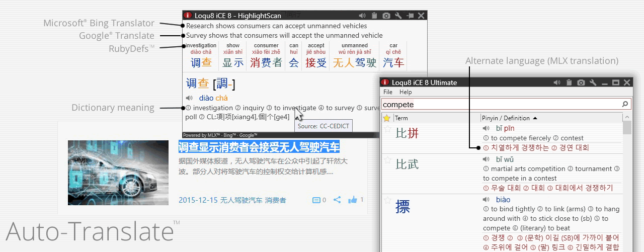Click the Bing translation sentence starting Research shows
The width and height of the screenshot is (644, 252).
coord(277,26)
